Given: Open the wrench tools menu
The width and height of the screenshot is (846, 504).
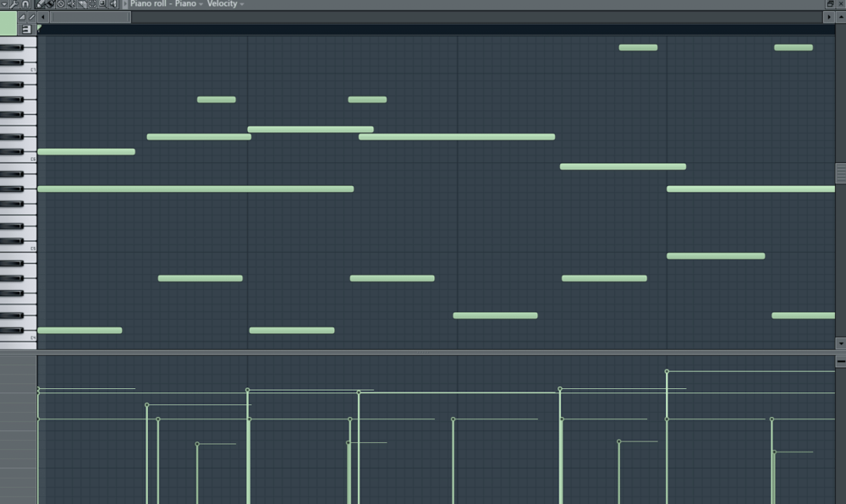Looking at the screenshot, I should tap(15, 4).
